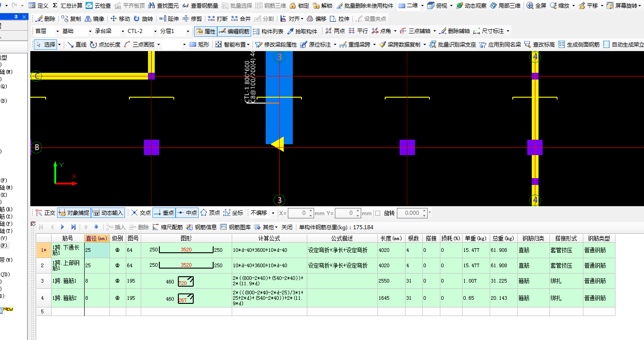Open 钢筋信息 rebar info
The width and height of the screenshot is (644, 340).
202,227
